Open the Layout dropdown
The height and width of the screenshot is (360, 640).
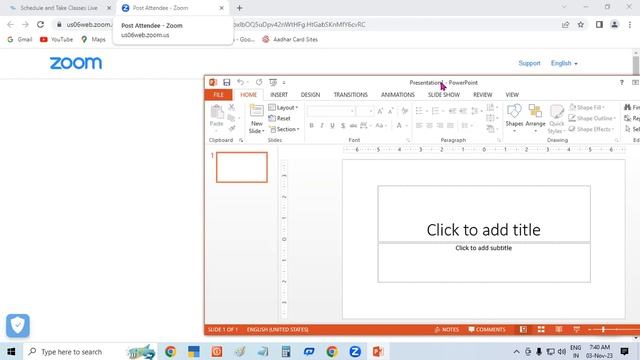tap(283, 108)
